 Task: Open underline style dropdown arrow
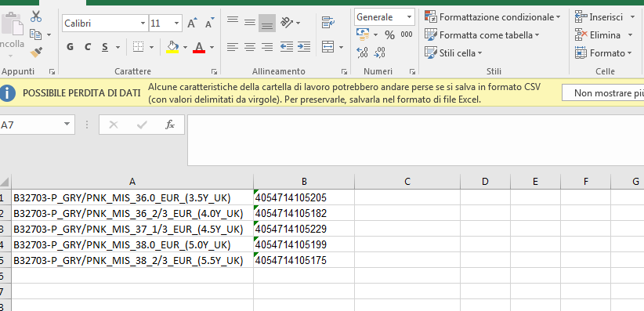click(118, 48)
